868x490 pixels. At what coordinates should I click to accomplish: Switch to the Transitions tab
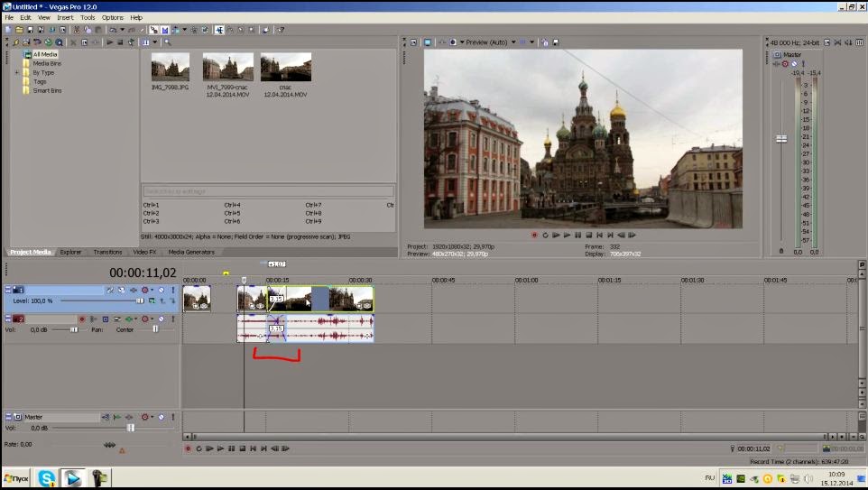click(x=107, y=252)
